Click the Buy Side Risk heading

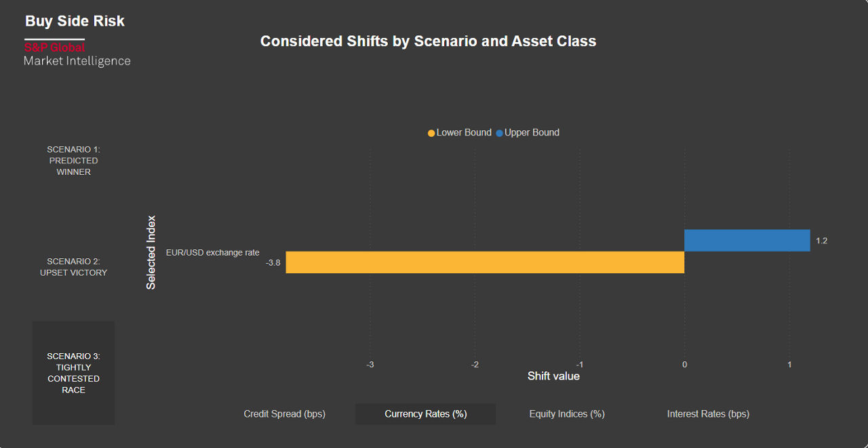[x=75, y=21]
